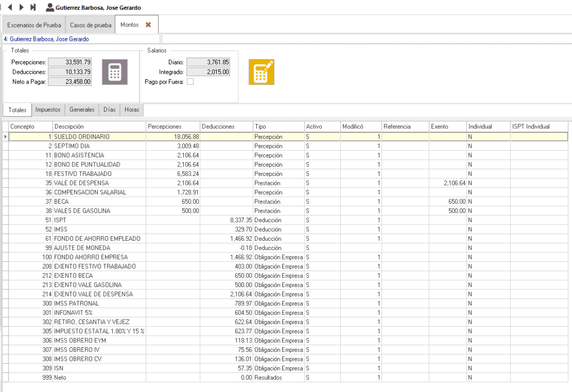Toggle Pago por Fuera checkbox
The height and width of the screenshot is (392, 572).
point(190,82)
